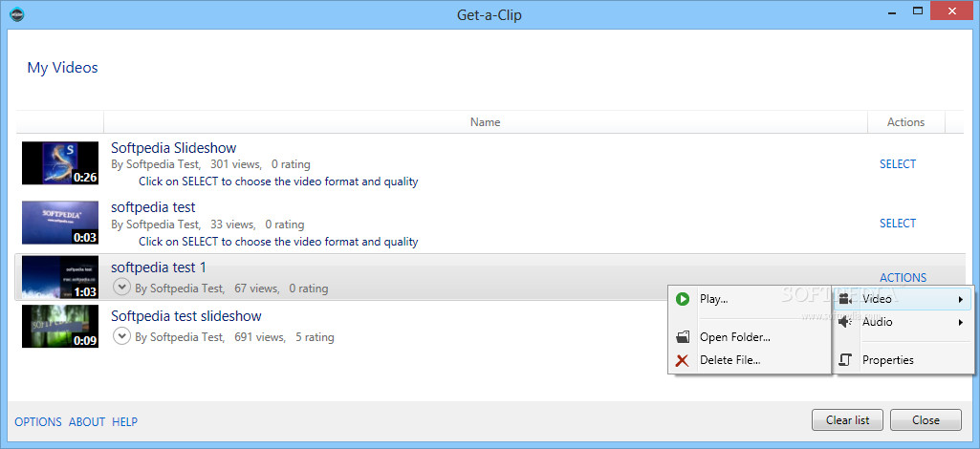Click the green Play icon in the submenu

(682, 299)
